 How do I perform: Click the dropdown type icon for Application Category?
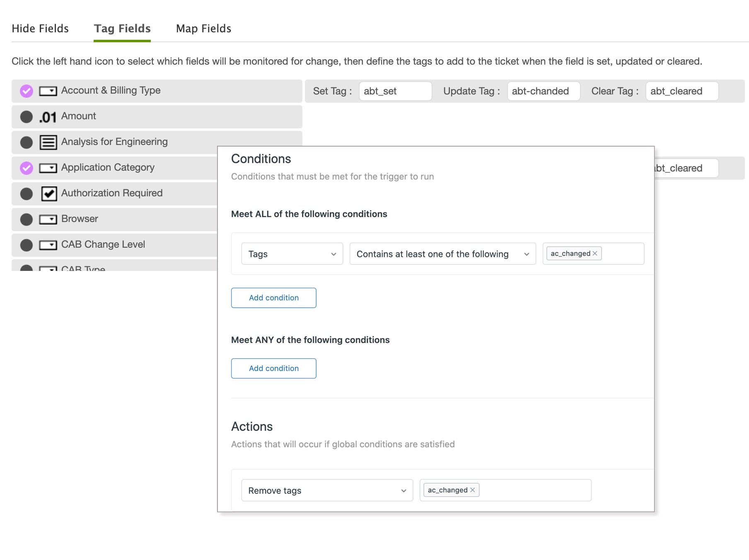tap(48, 168)
